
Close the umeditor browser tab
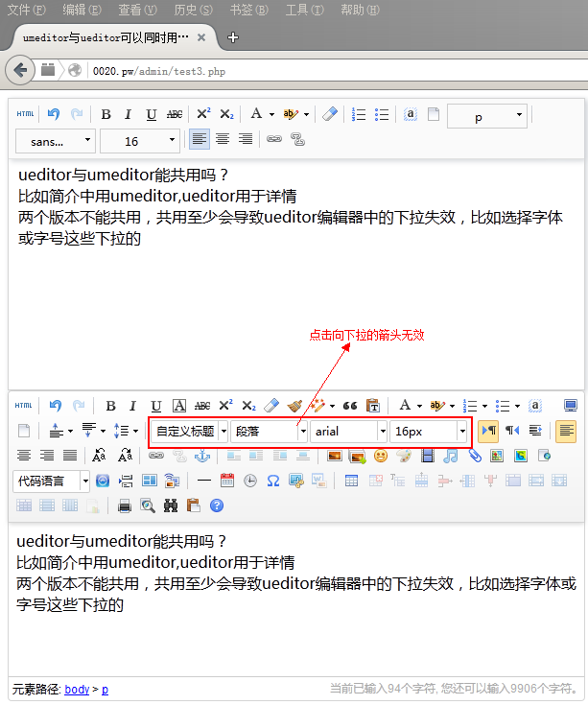click(x=201, y=37)
